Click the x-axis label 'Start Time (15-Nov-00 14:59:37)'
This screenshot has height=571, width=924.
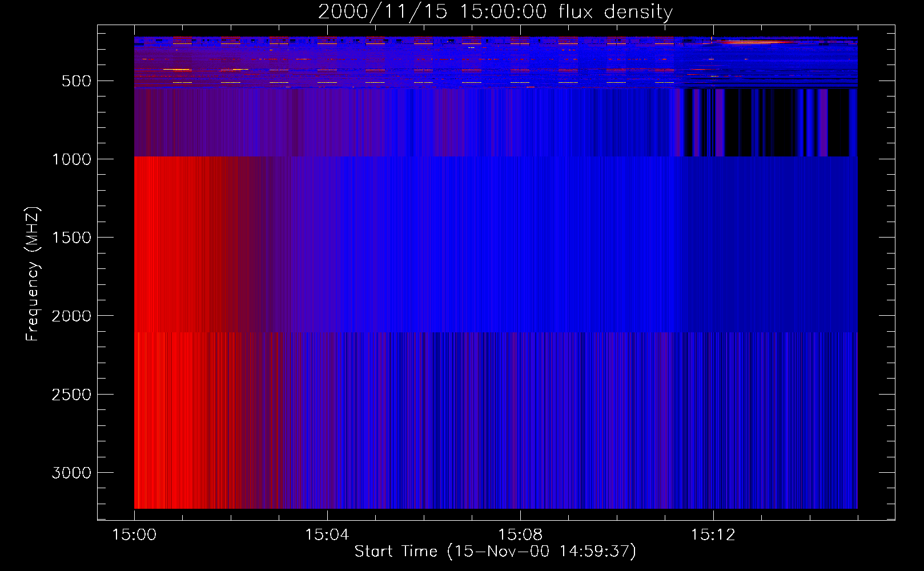(x=495, y=552)
